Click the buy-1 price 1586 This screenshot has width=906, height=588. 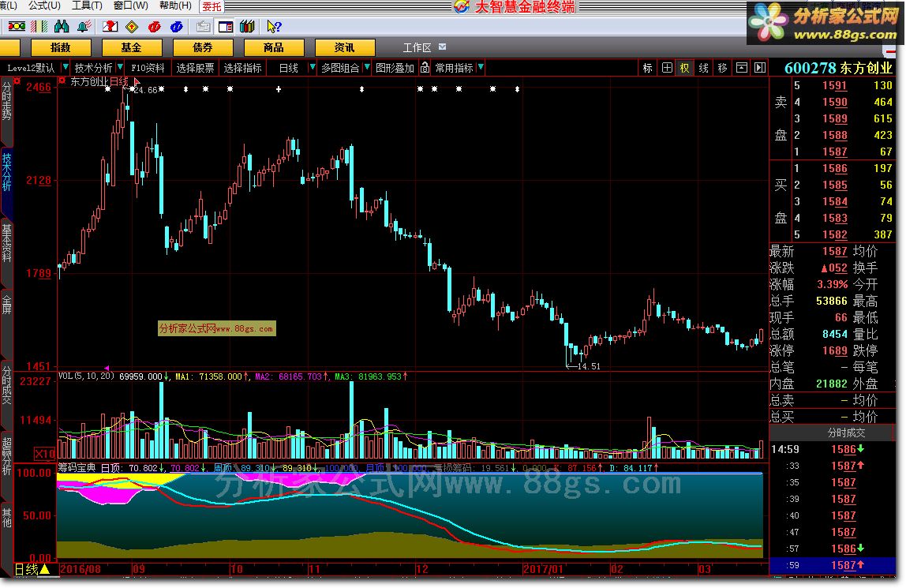(x=835, y=169)
